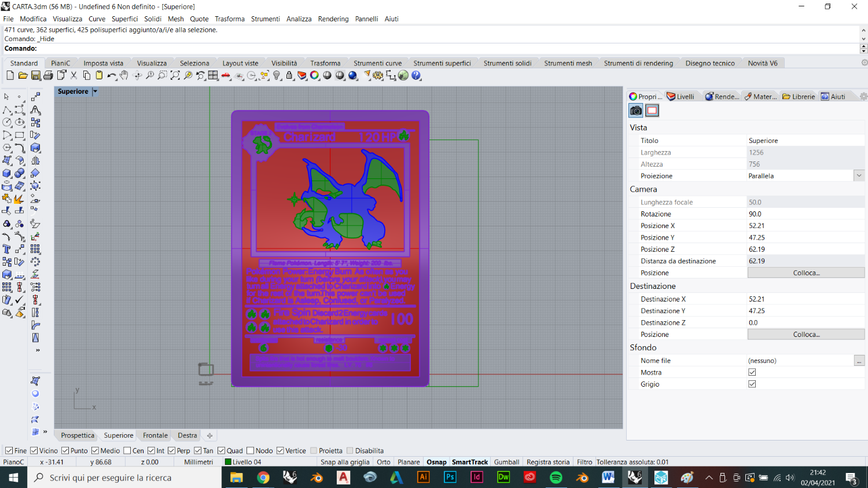The image size is (868, 488).
Task: Click the Hide objects lightbulb icon
Action: click(277, 75)
